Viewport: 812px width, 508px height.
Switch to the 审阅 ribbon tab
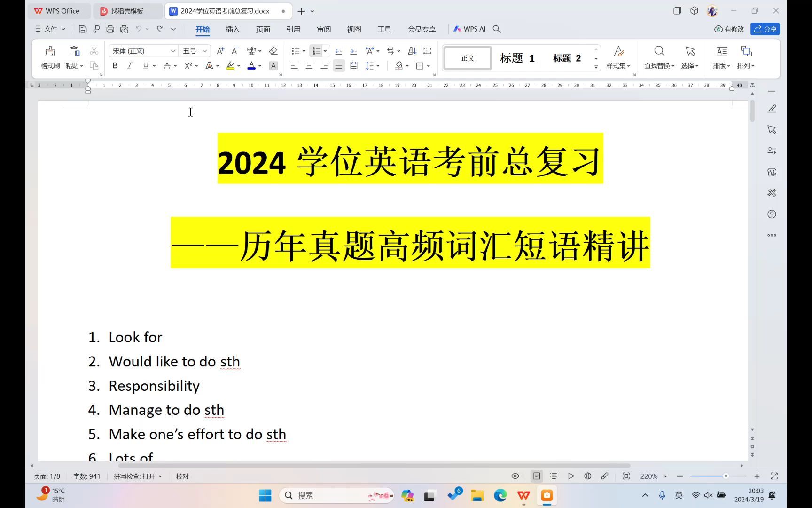tap(324, 29)
